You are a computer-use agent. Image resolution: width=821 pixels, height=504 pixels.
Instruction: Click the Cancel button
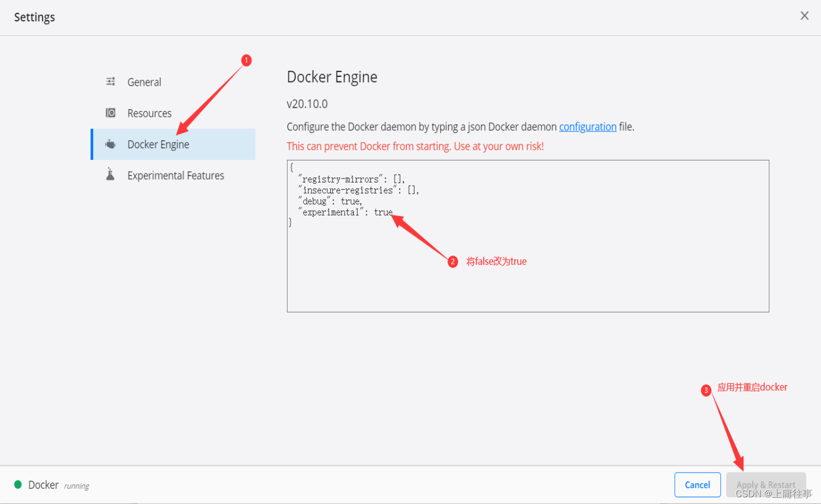tap(697, 485)
